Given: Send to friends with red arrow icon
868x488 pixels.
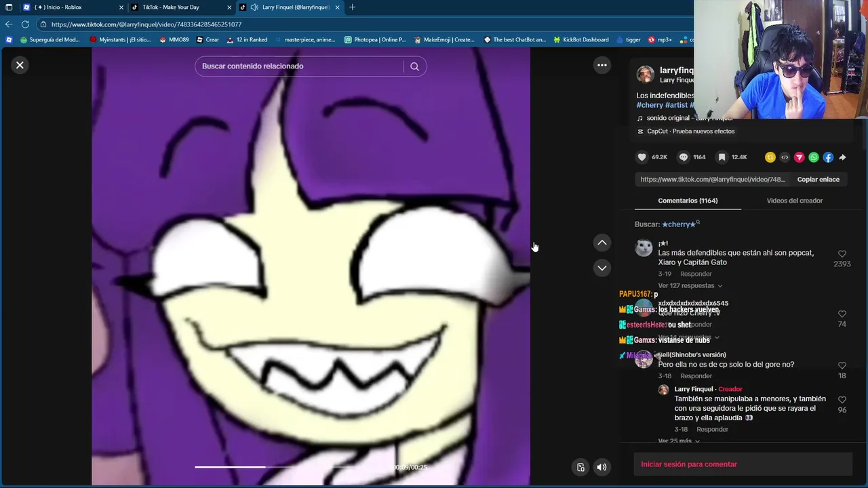Looking at the screenshot, I should coord(799,157).
